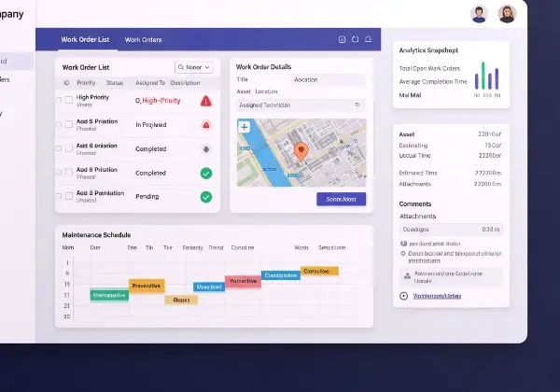Viewport: 560px width, 392px height.
Task: Click the attachment input field showing 0:30 m
Action: point(451,230)
